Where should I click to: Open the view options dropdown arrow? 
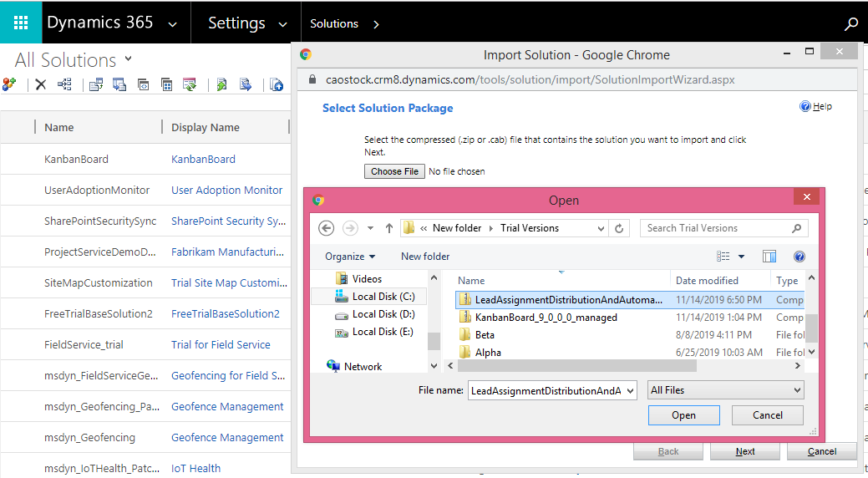(x=741, y=257)
